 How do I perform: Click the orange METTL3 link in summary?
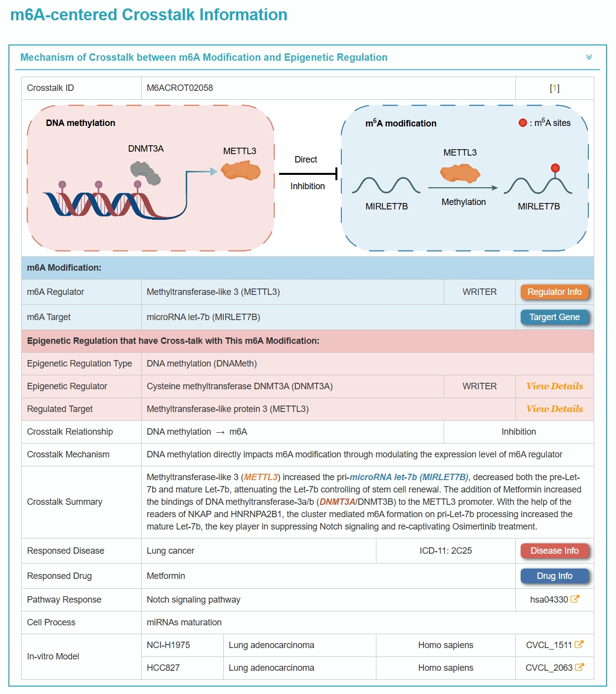click(261, 477)
